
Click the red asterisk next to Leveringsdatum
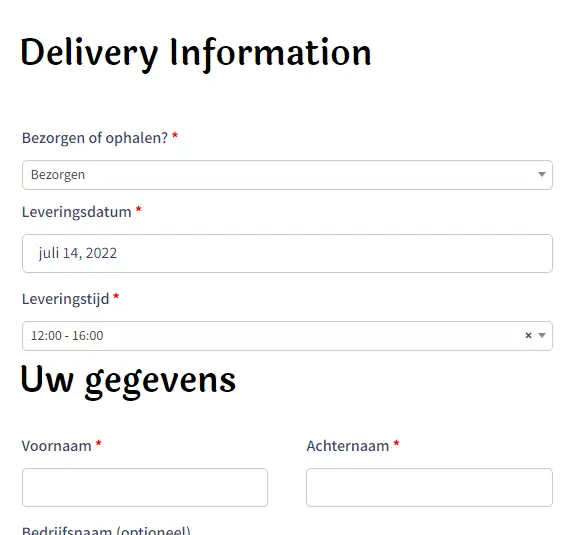click(x=138, y=209)
